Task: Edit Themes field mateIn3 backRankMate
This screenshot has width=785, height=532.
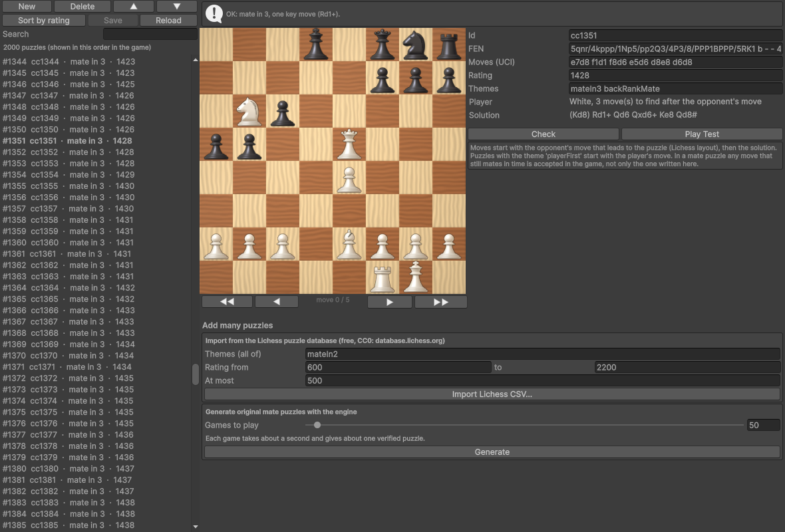Action: pyautogui.click(x=675, y=88)
